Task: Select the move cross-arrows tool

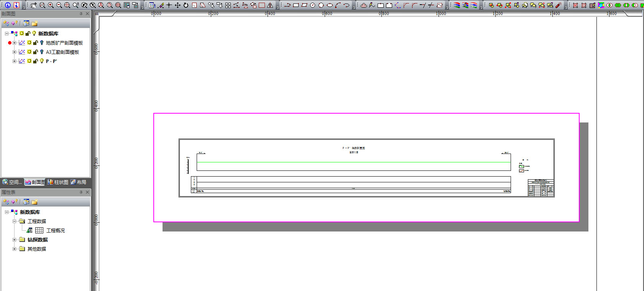Action: (177, 5)
